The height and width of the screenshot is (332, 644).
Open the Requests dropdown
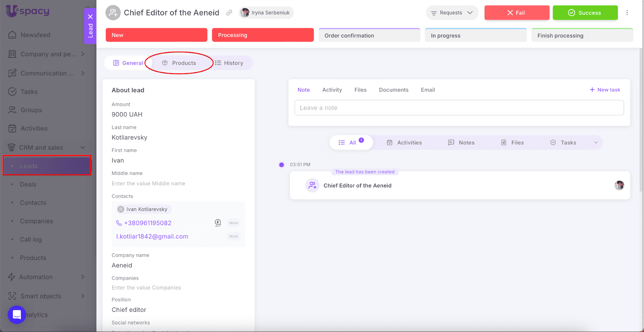click(x=452, y=13)
